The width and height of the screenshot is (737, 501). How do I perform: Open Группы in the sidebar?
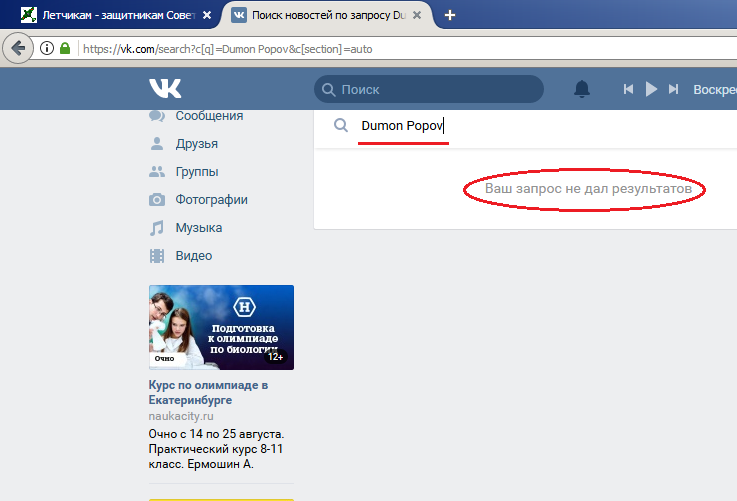pyautogui.click(x=196, y=172)
